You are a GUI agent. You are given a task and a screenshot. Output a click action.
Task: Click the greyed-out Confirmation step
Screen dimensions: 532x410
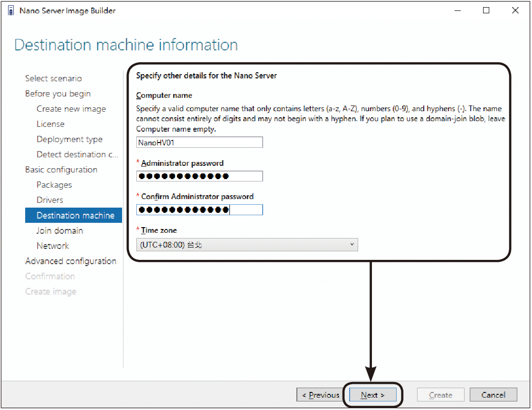50,277
